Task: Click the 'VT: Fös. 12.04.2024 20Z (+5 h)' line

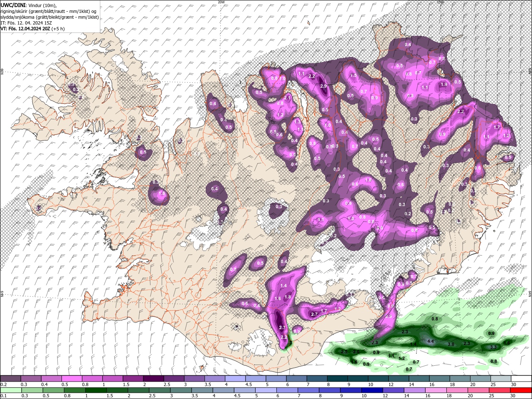Action: [32, 29]
